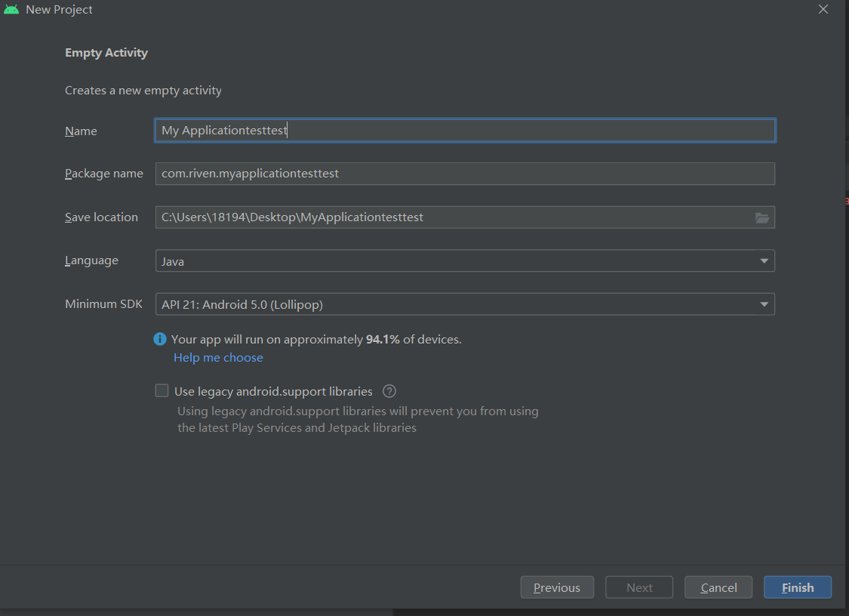Click the legacy libraries help question mark

(x=389, y=390)
